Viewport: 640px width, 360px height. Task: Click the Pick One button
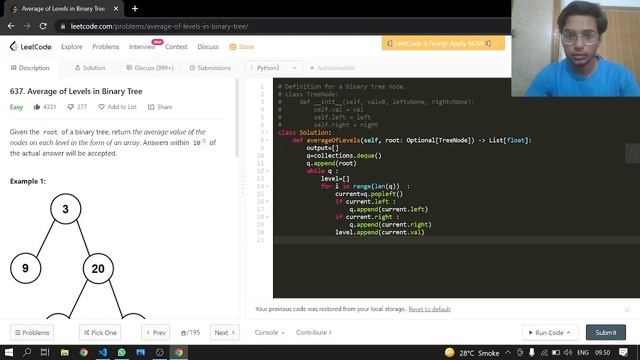100,333
